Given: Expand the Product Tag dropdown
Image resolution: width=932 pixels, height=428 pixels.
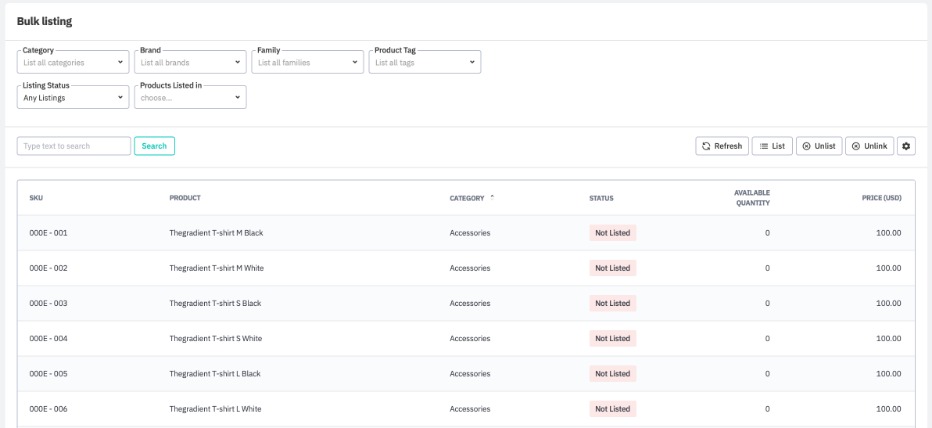Looking at the screenshot, I should tap(425, 62).
